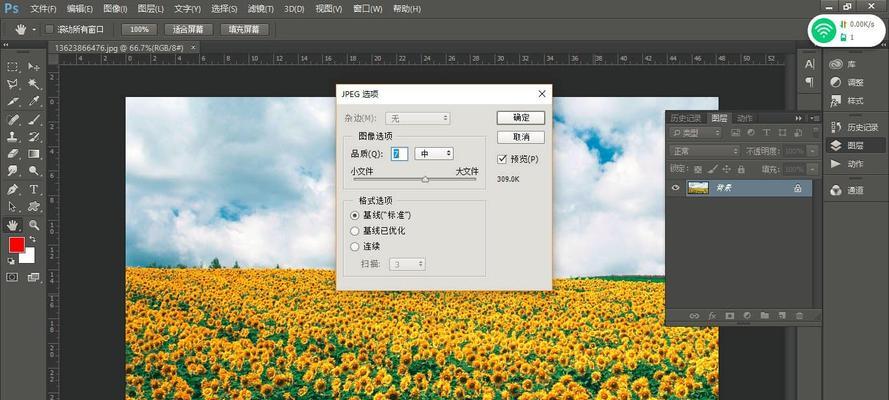Select the Brush tool
This screenshot has height=400, width=889.
click(33, 119)
